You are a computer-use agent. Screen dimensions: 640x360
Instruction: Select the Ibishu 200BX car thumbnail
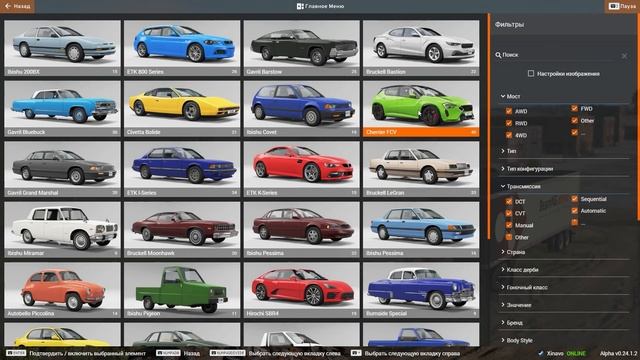coord(62,48)
